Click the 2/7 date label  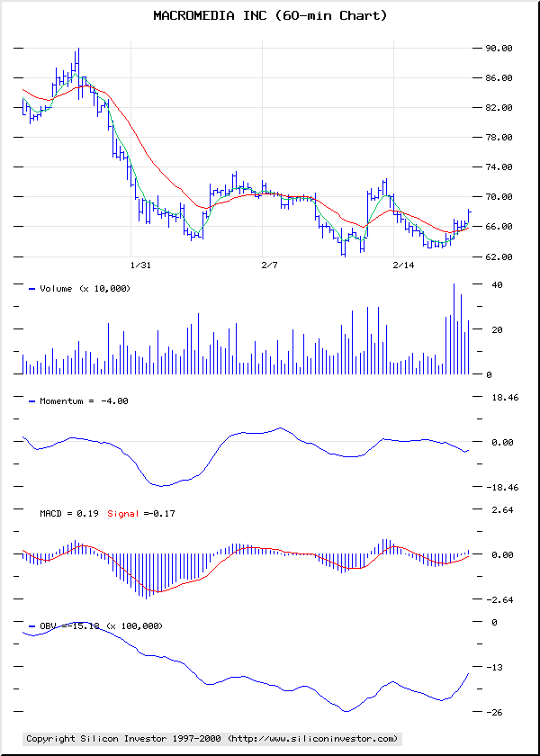270,265
